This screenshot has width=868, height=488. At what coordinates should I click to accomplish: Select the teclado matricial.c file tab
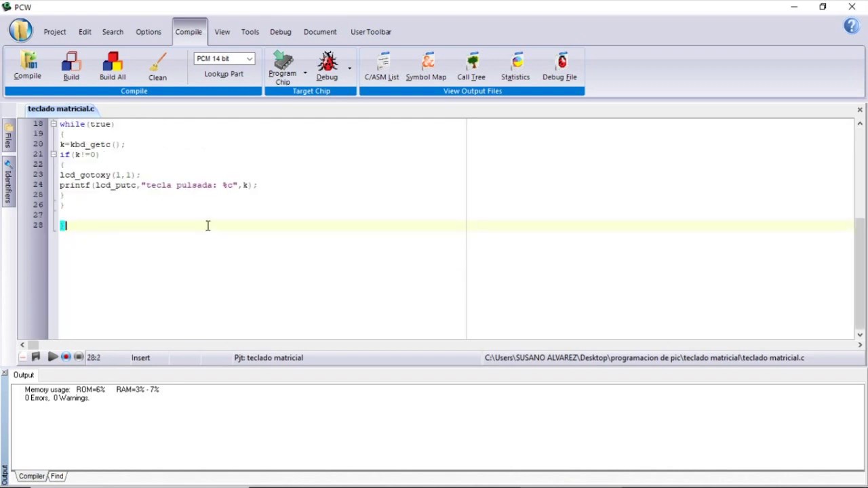[x=61, y=109]
